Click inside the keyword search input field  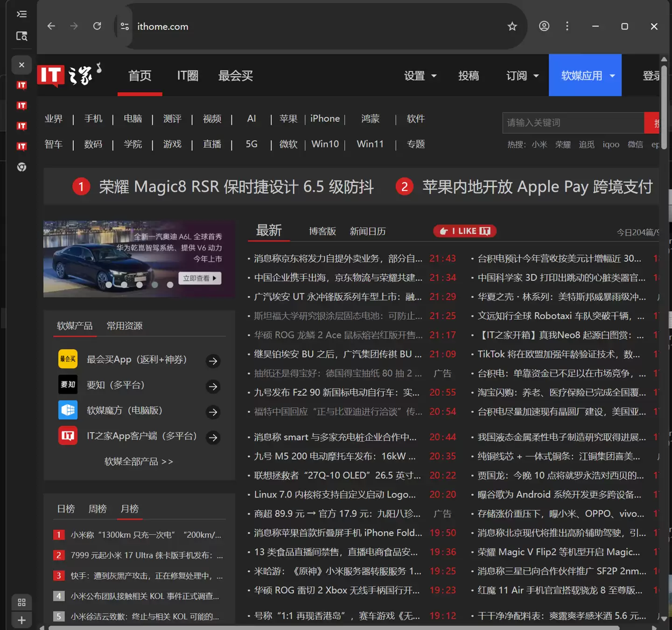pos(572,123)
